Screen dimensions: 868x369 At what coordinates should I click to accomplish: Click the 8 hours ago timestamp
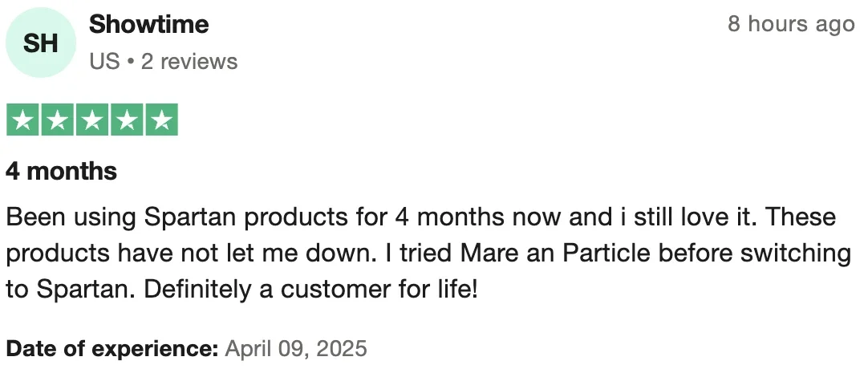point(790,25)
